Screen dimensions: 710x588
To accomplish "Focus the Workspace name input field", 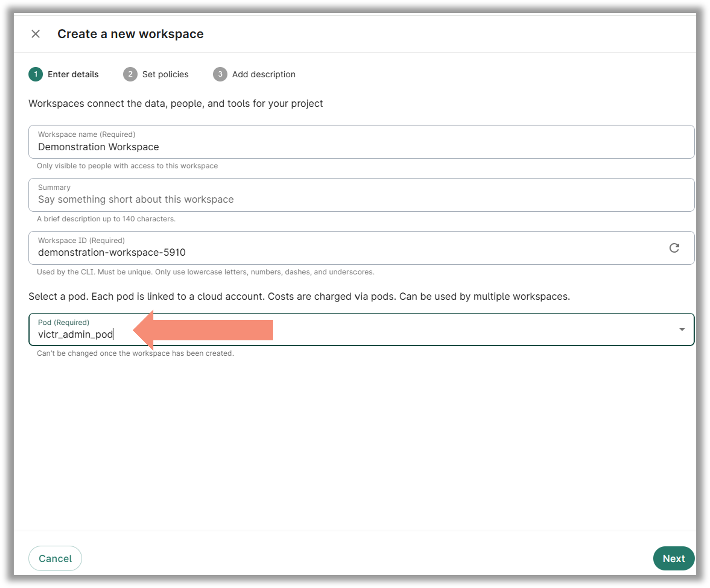I will coord(362,142).
